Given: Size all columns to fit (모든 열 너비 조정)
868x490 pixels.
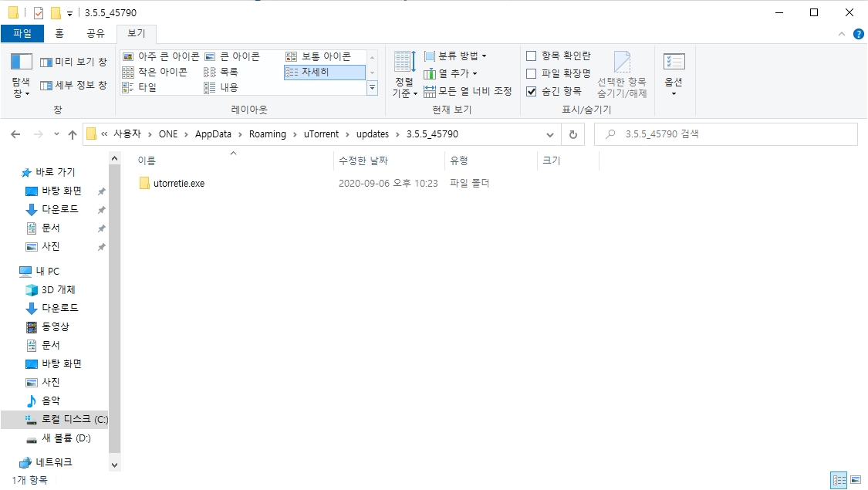Looking at the screenshot, I should 468,91.
